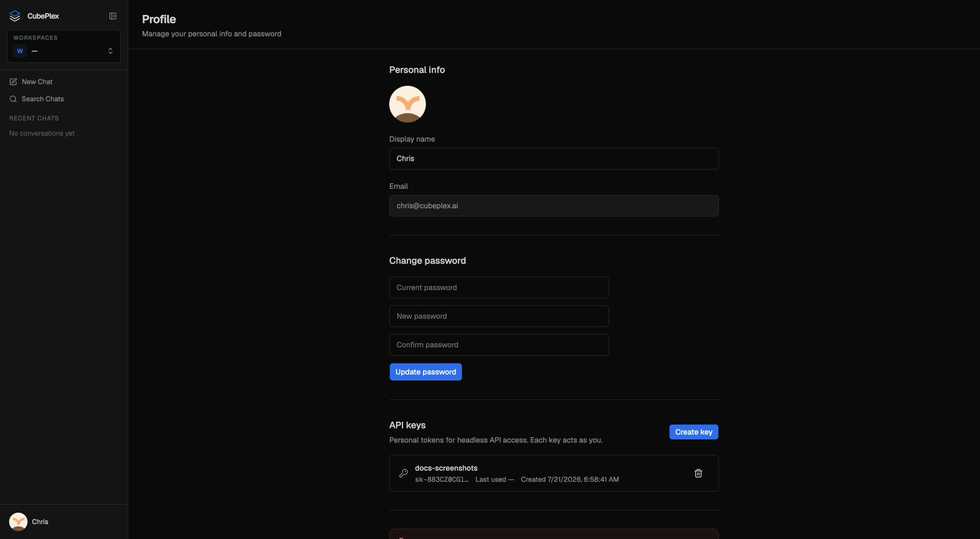980x539 pixels.
Task: Click the No conversations yet text
Action: 42,133
